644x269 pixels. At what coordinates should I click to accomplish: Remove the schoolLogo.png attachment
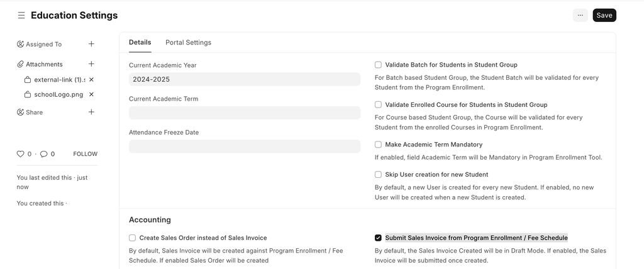point(91,94)
